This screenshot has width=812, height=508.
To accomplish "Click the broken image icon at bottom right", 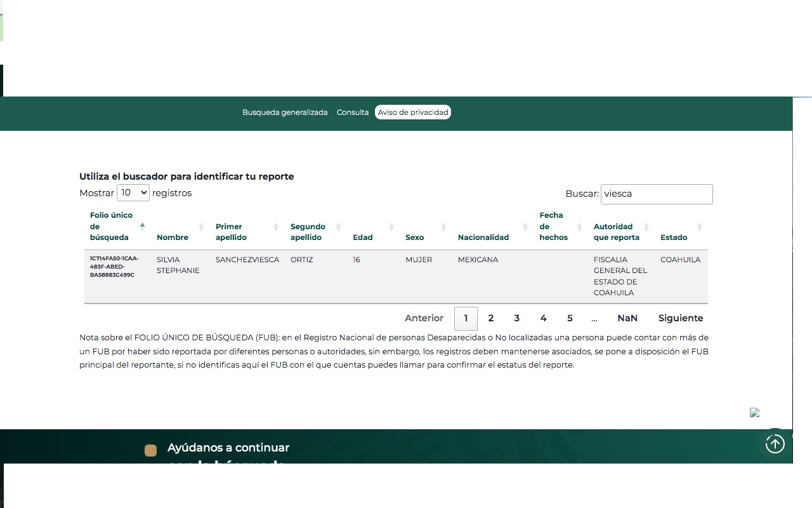I will (x=754, y=412).
